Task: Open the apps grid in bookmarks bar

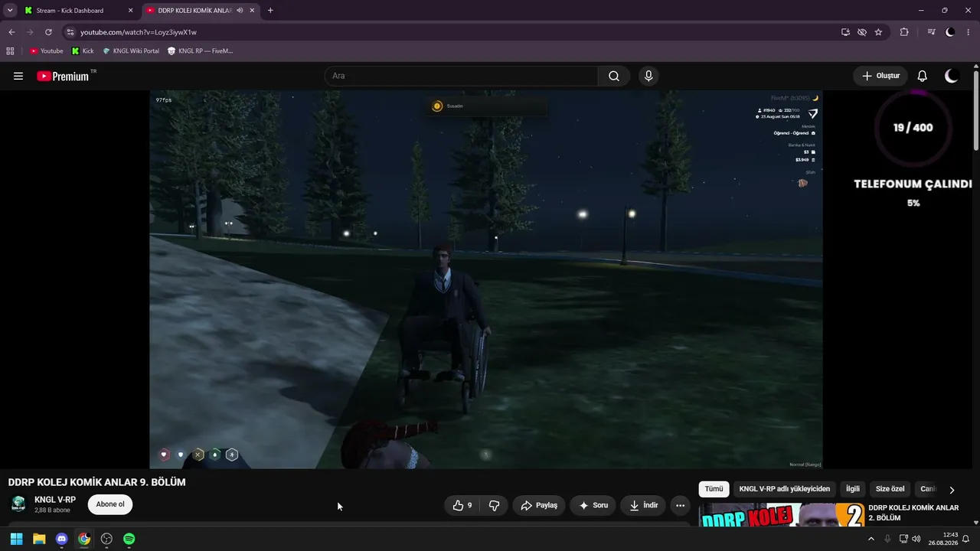Action: [10, 51]
